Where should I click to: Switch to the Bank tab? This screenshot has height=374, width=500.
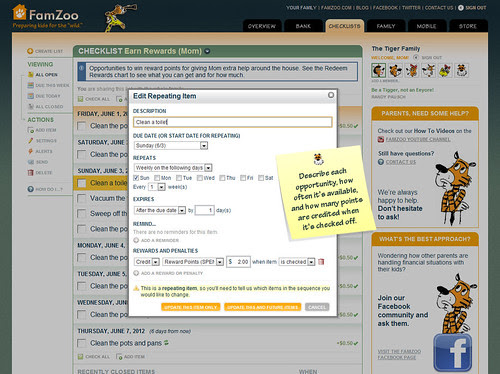click(x=303, y=26)
